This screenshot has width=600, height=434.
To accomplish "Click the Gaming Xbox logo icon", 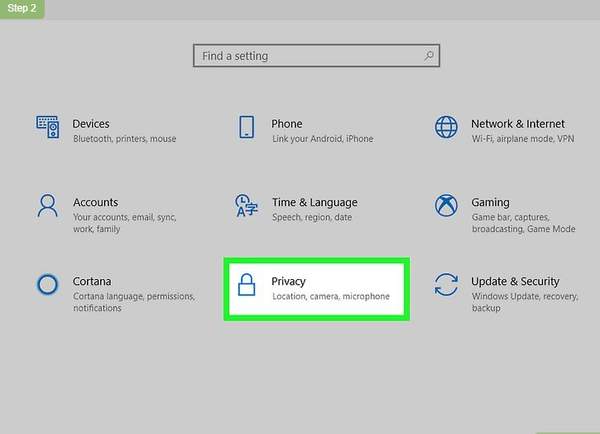I will [x=446, y=206].
